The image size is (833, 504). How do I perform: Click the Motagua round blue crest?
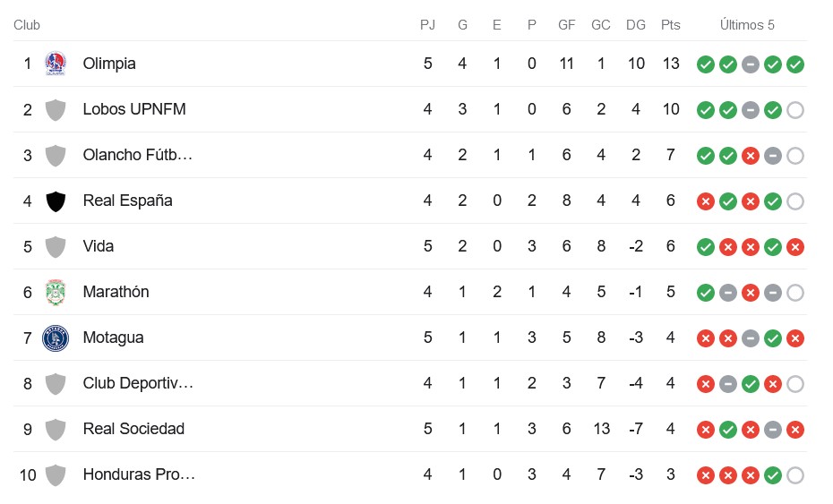tap(56, 337)
